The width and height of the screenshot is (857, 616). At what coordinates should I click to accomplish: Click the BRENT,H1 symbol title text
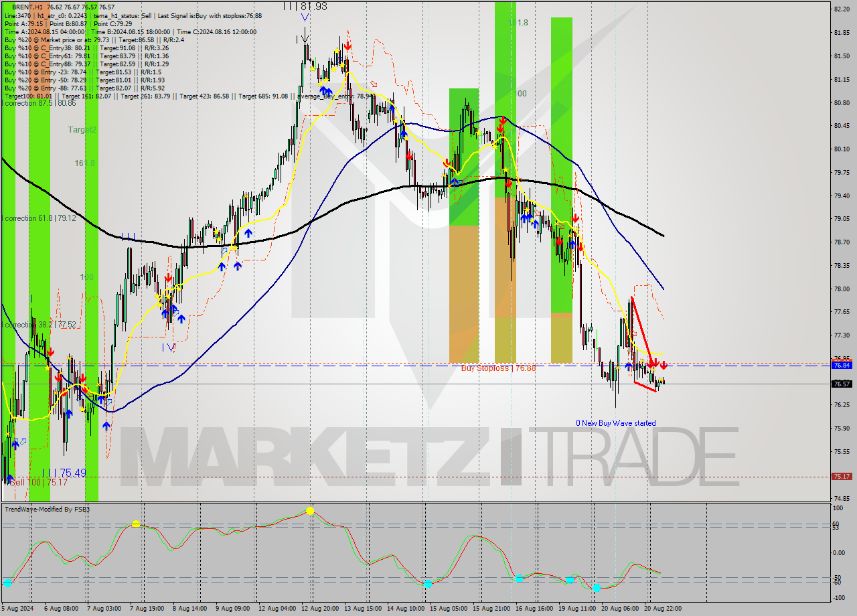click(x=29, y=6)
